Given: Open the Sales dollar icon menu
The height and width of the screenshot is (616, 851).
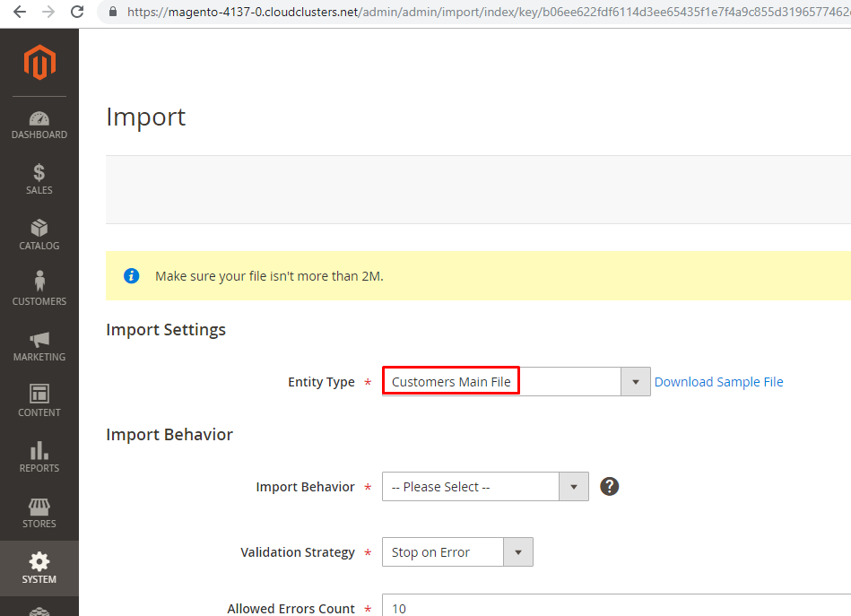Looking at the screenshot, I should pyautogui.click(x=39, y=179).
